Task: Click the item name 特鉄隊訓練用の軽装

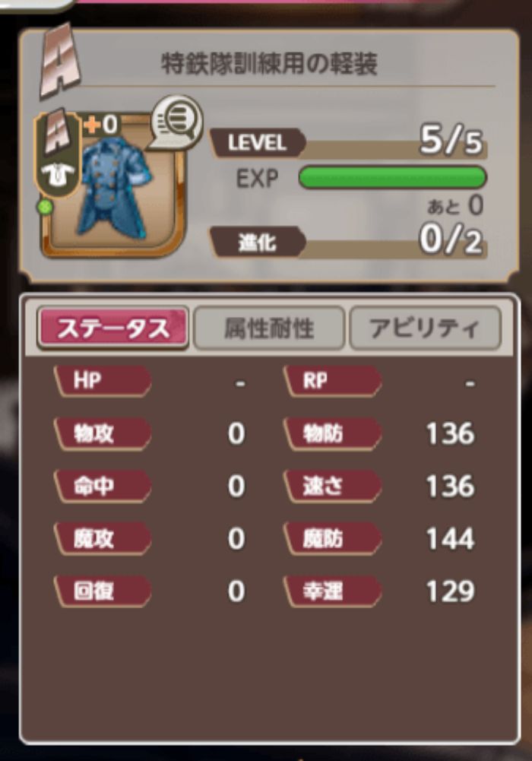Action: click(x=269, y=64)
